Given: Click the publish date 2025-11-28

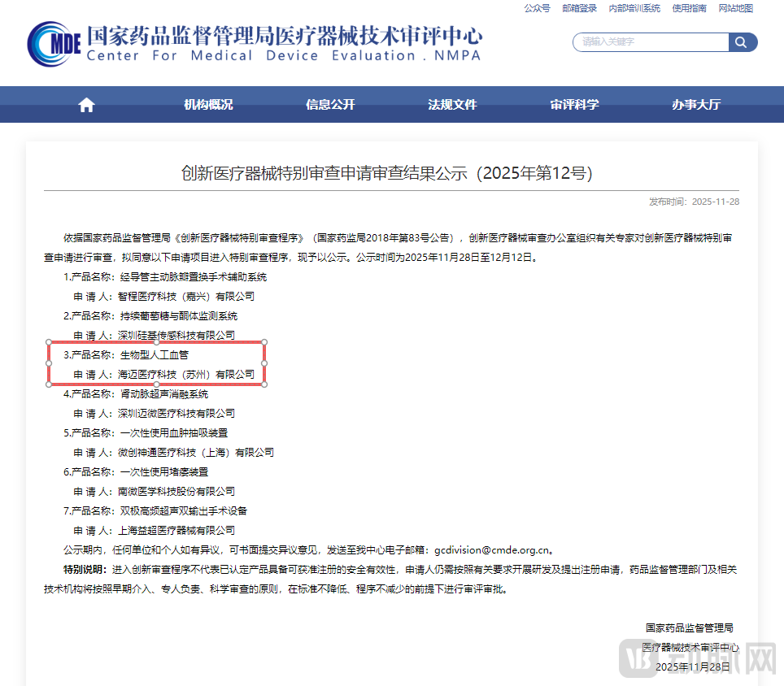Looking at the screenshot, I should point(716,202).
